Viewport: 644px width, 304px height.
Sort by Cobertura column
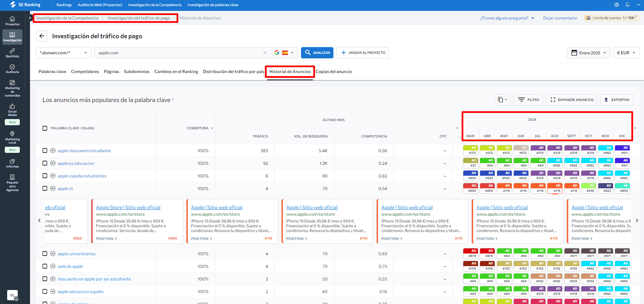click(x=200, y=128)
